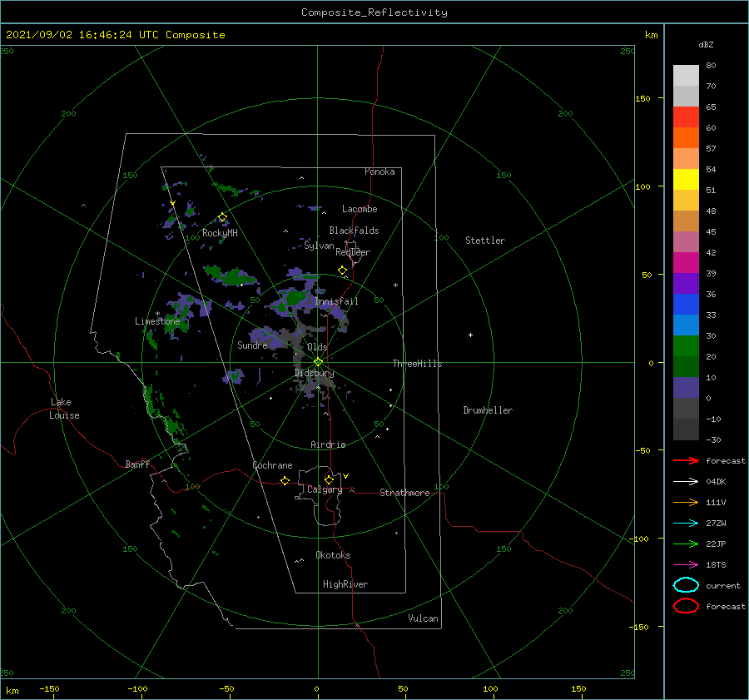Click the 111V legend label

[716, 502]
